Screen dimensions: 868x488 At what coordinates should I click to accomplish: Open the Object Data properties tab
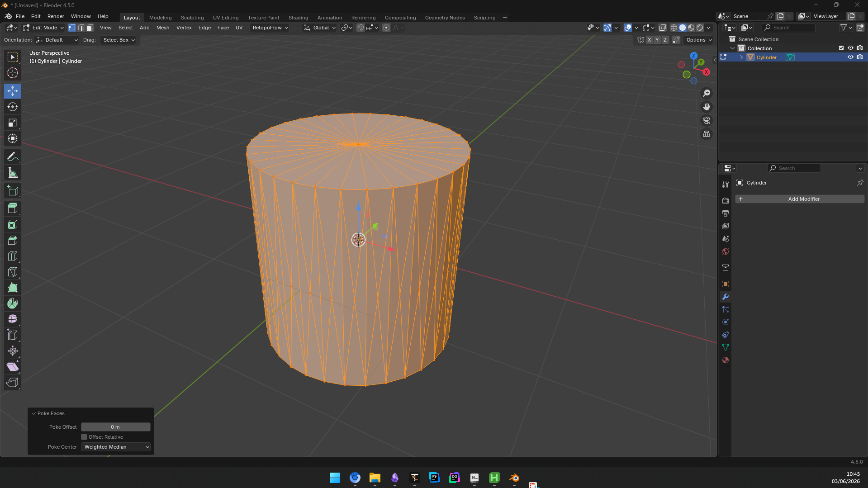(726, 347)
